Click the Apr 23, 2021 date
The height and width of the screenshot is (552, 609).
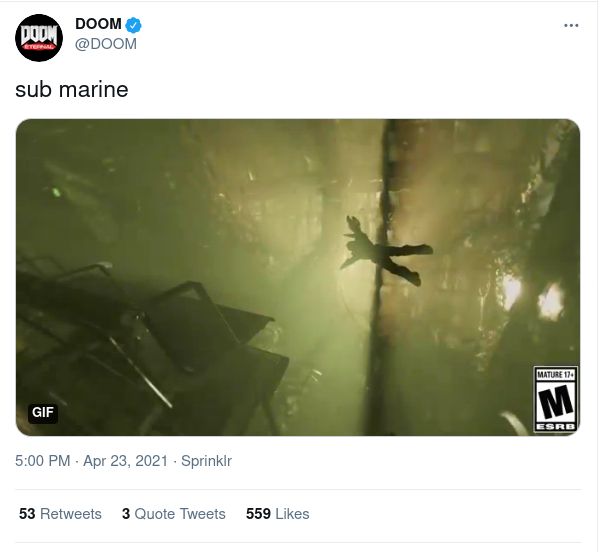[x=127, y=461]
